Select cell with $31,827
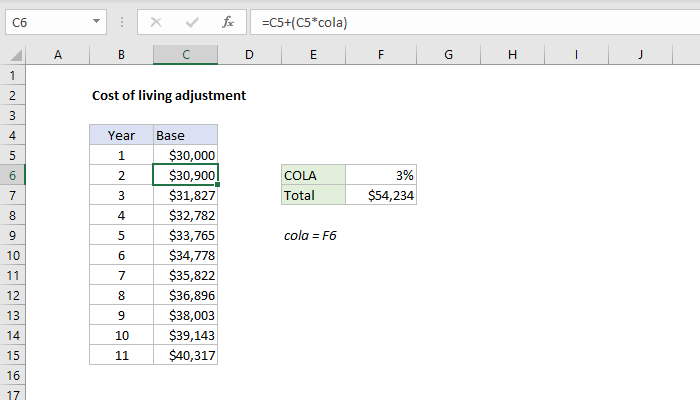Image resolution: width=700 pixels, height=400 pixels. point(185,196)
